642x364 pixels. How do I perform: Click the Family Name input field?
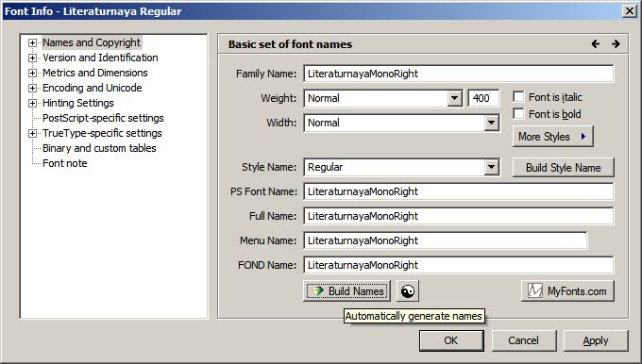pyautogui.click(x=459, y=74)
